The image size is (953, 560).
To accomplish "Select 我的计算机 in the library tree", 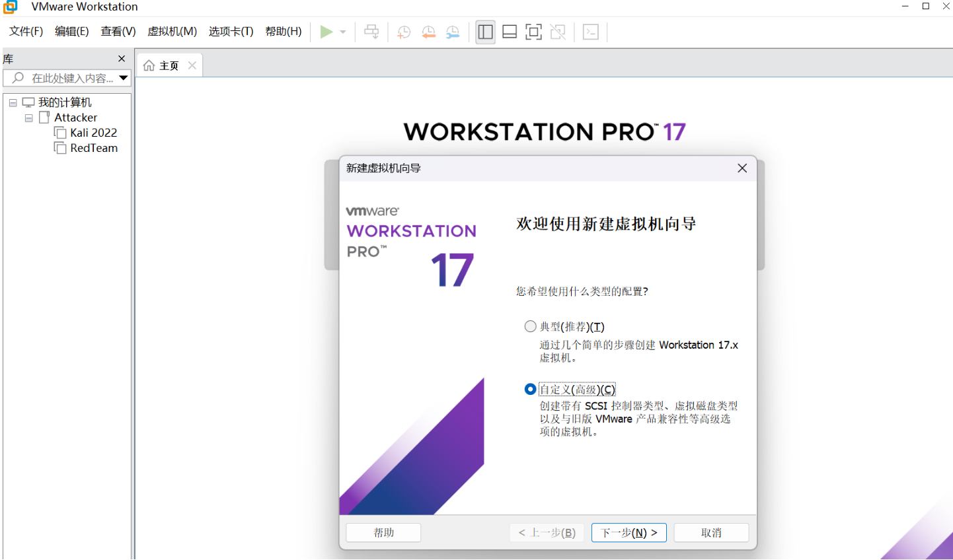I will (65, 102).
